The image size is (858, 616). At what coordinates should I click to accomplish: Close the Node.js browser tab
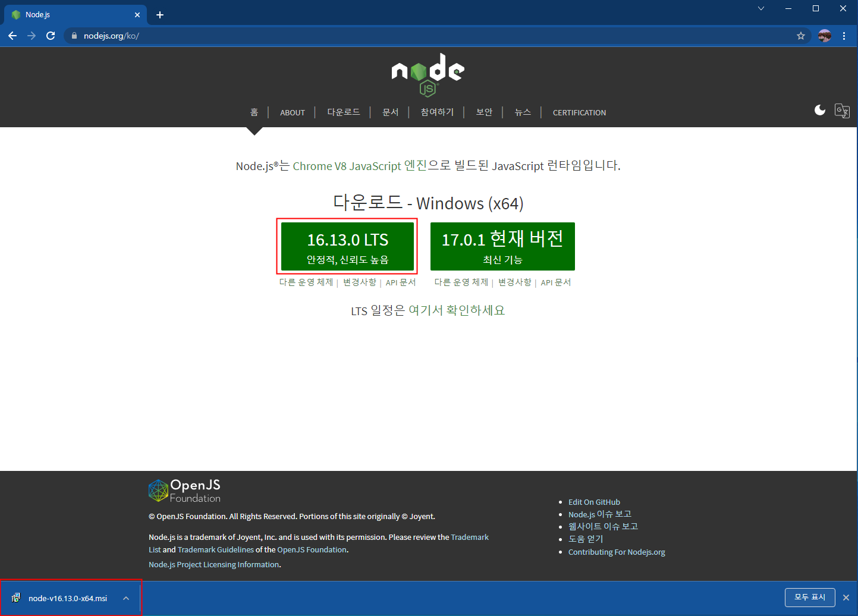tap(137, 15)
